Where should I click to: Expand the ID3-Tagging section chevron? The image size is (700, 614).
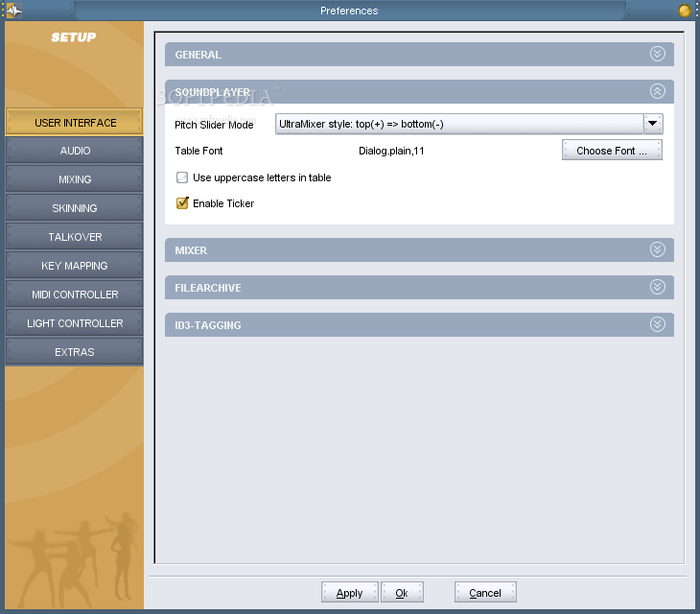click(657, 324)
